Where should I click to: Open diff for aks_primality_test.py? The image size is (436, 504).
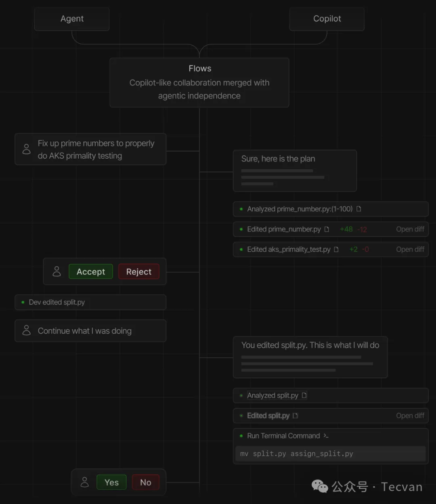pos(410,249)
